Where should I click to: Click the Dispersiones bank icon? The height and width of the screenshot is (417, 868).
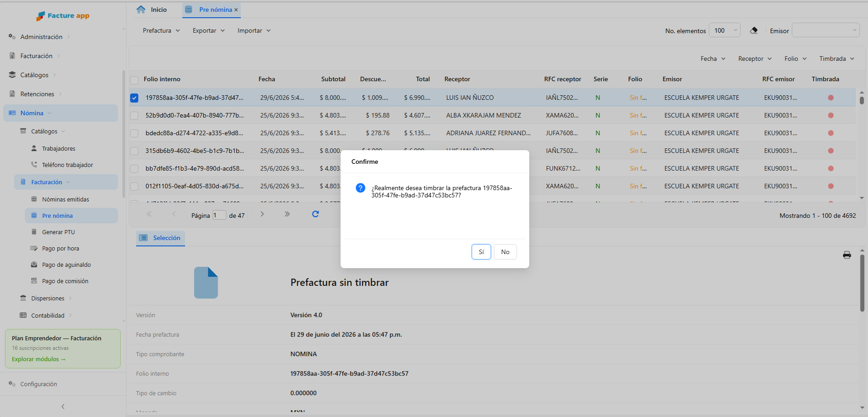tap(23, 298)
